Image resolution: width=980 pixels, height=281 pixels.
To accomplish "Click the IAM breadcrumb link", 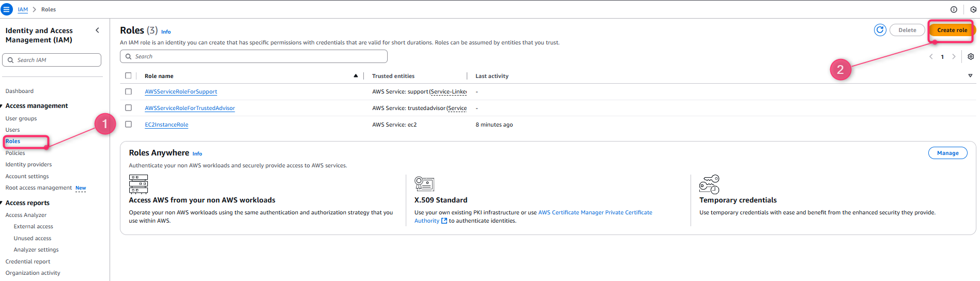I will pyautogui.click(x=23, y=10).
